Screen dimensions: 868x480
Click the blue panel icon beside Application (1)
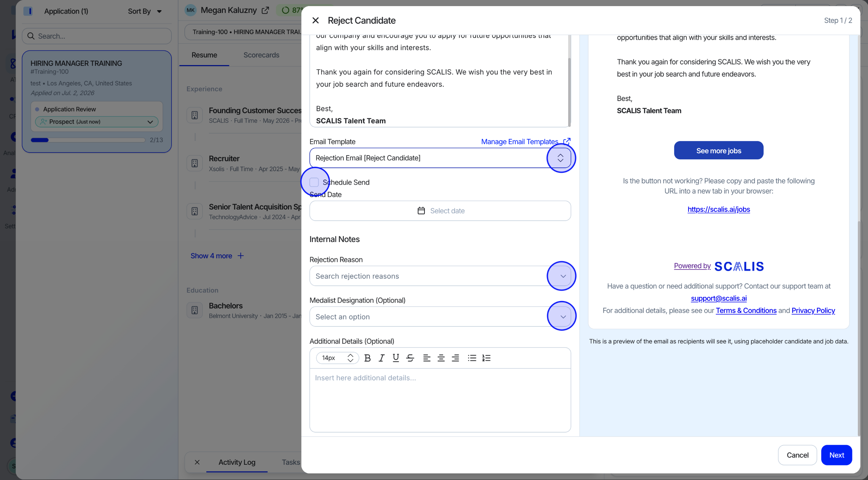point(28,11)
